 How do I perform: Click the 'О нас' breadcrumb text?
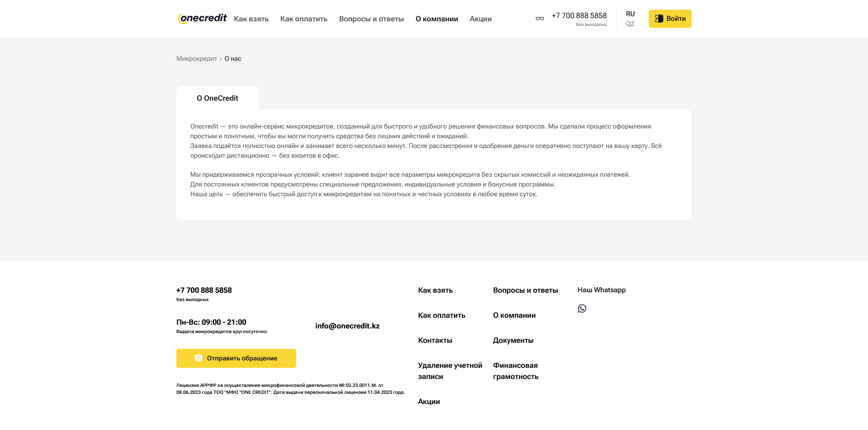[233, 58]
